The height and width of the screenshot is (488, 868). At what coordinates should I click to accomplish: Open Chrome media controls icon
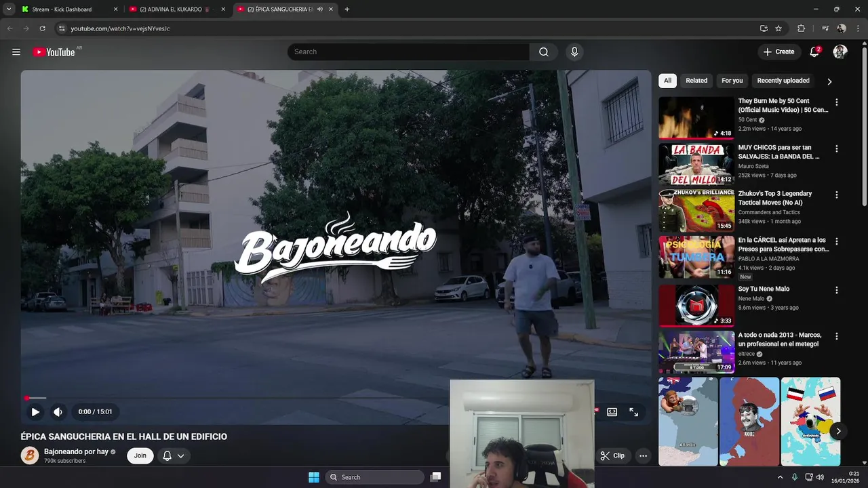click(x=825, y=28)
